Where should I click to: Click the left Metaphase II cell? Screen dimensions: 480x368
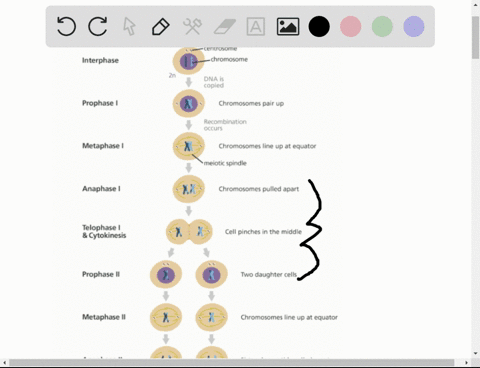[166, 317]
